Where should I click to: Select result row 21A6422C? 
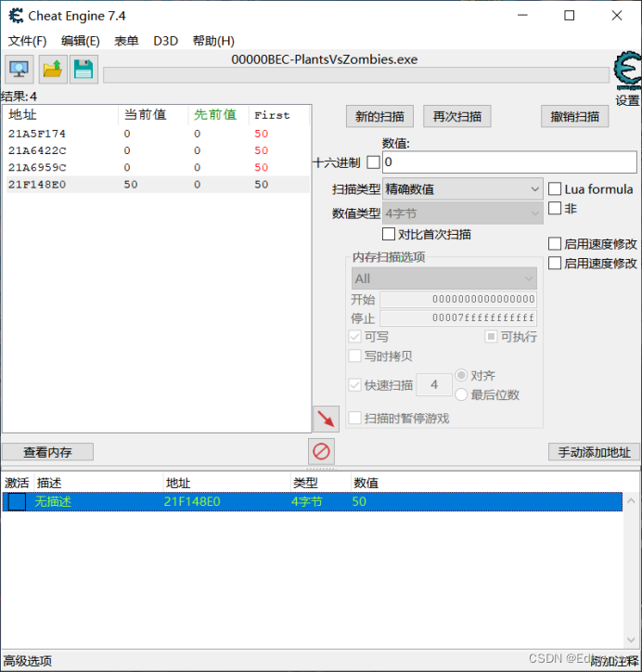(x=158, y=150)
